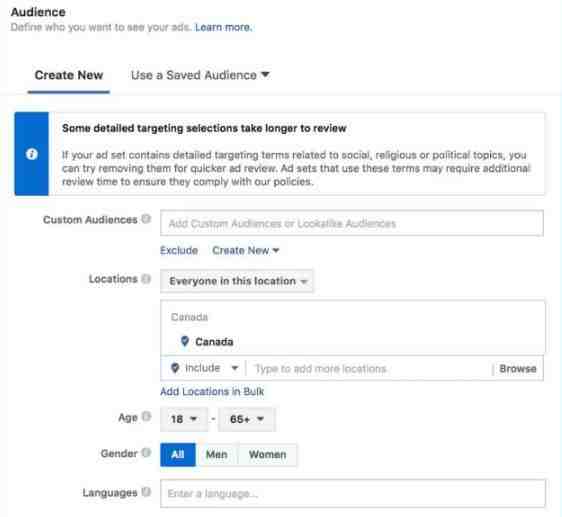Click the Add Locations in Bulk link
562x517 pixels.
[x=212, y=392]
